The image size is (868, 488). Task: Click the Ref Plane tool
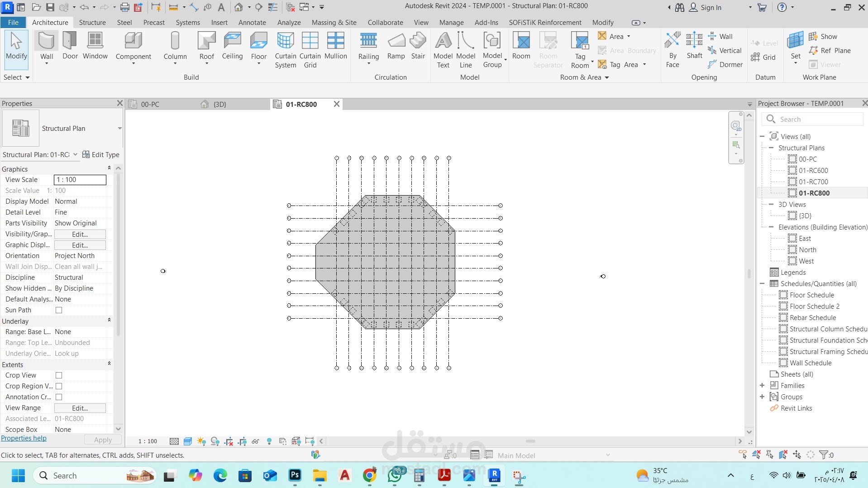click(x=830, y=50)
